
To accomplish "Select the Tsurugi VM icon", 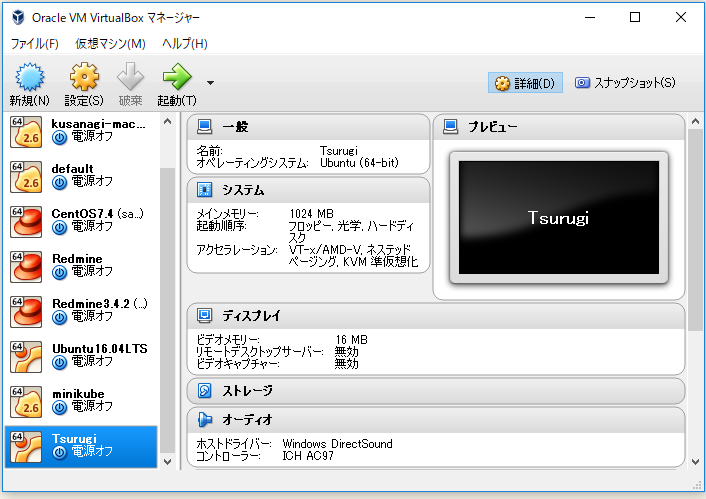I will point(26,447).
